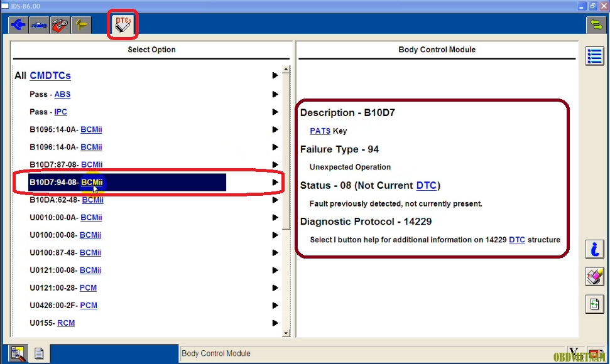
Task: Open the checklist system icon in status bar
Action: [x=18, y=353]
